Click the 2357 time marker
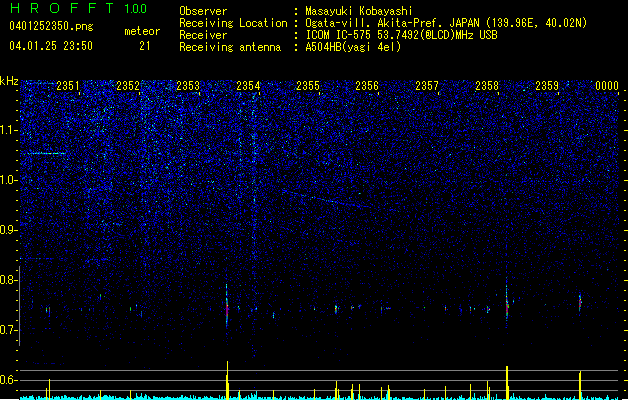 [427, 86]
